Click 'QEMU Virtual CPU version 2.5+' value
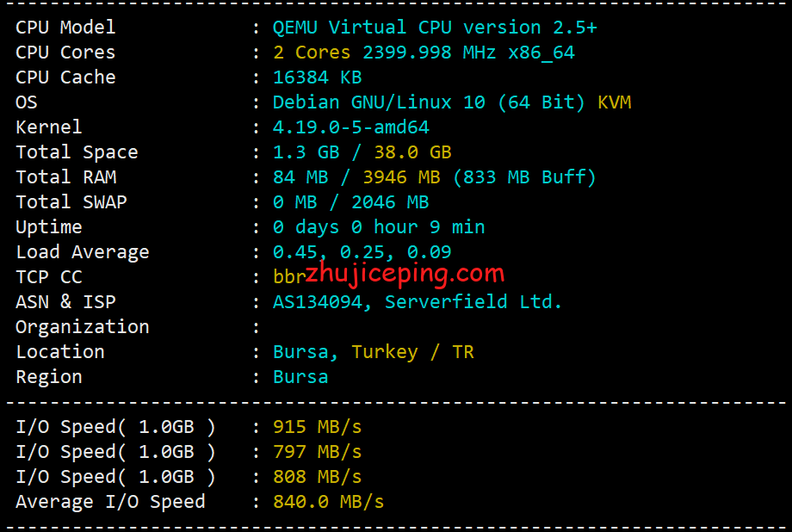Image resolution: width=792 pixels, height=532 pixels. [x=435, y=27]
